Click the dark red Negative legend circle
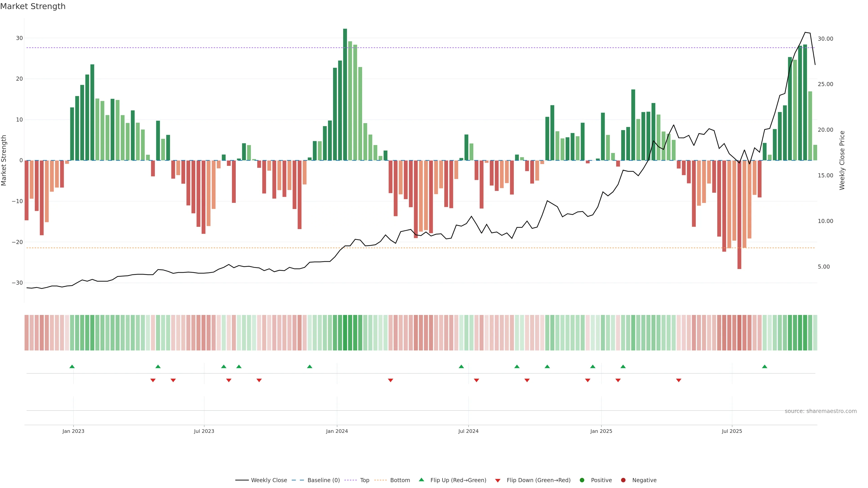868x488 pixels. point(623,480)
